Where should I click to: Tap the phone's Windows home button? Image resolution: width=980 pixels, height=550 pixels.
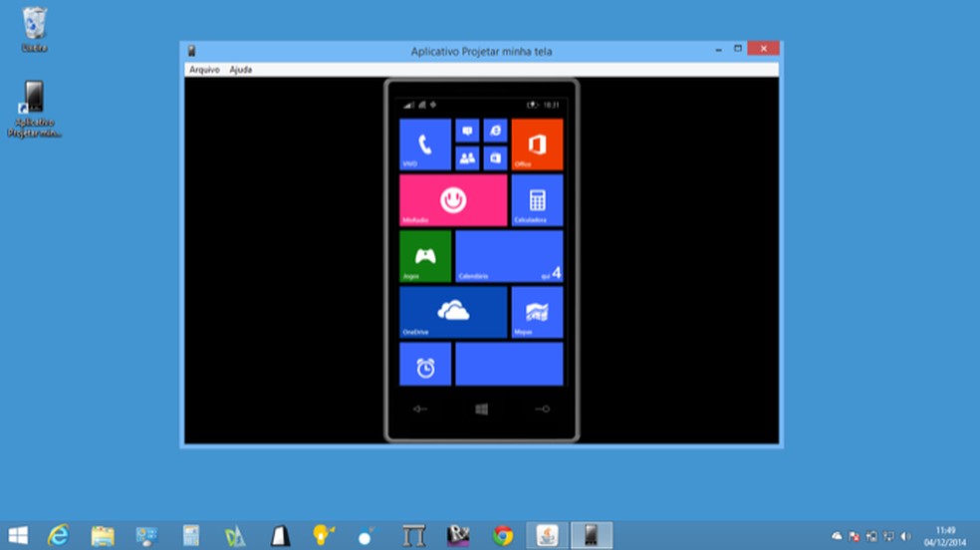click(481, 409)
